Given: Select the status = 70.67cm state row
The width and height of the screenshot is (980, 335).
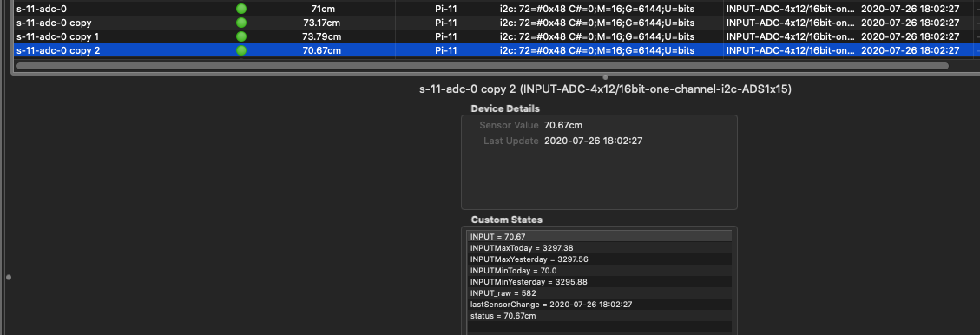Looking at the screenshot, I should point(599,316).
